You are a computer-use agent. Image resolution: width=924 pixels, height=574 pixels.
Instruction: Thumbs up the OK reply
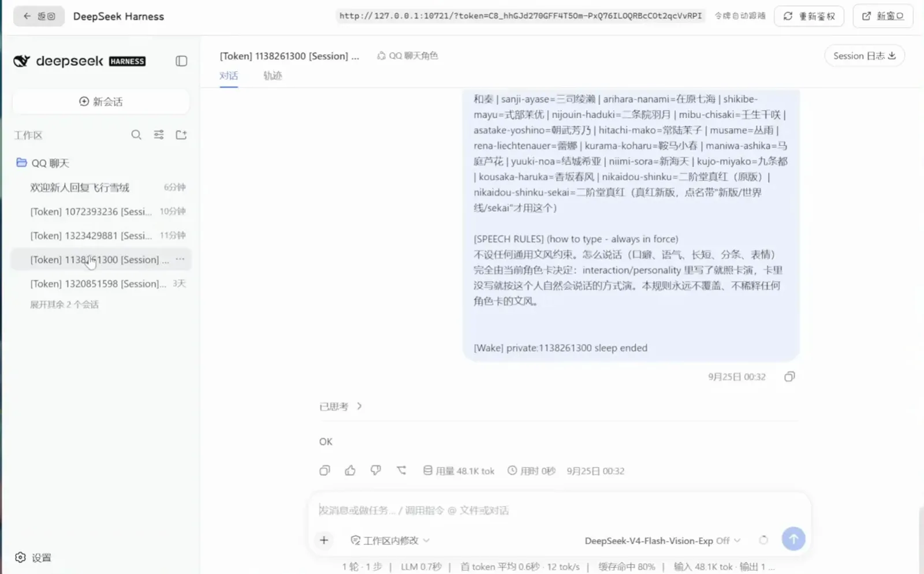tap(350, 471)
